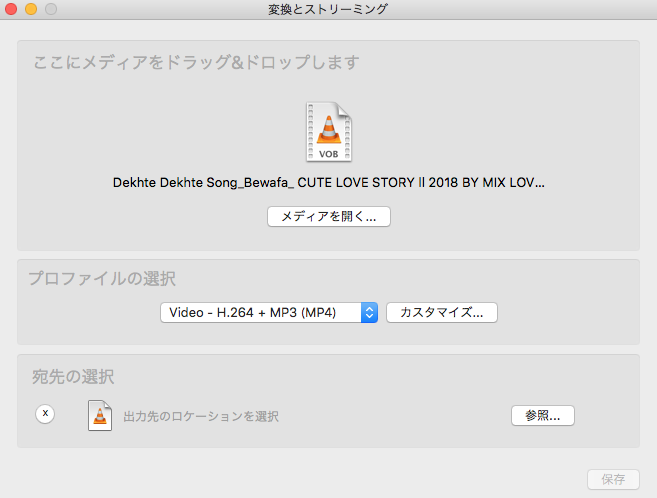Click the ここにメディアをドラッグ&ドロップします heading

pos(196,62)
